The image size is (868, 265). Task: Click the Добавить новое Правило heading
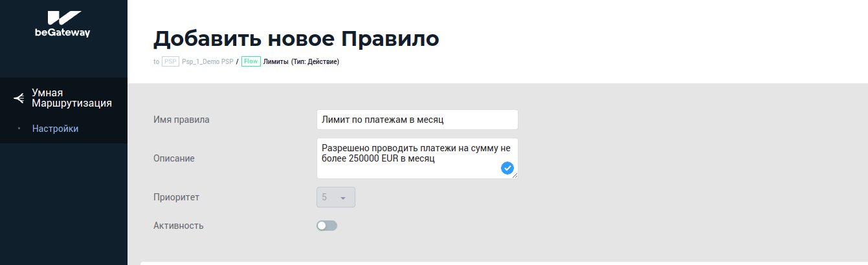pos(296,39)
